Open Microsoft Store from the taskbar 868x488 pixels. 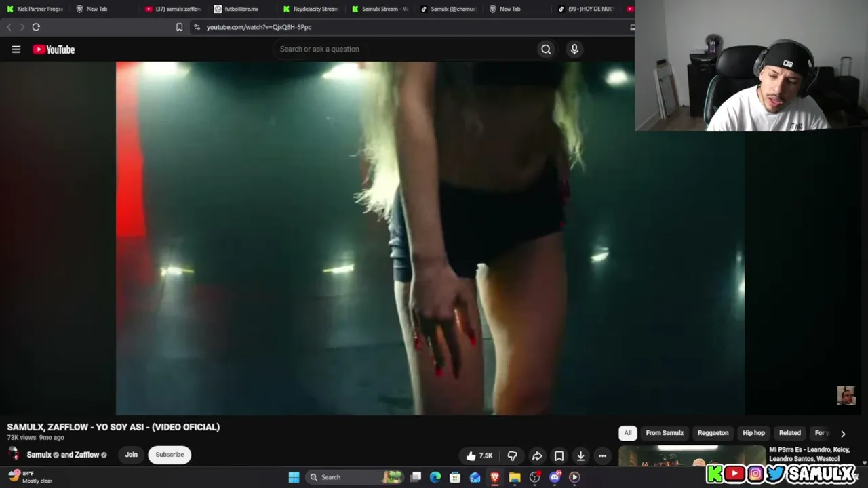click(x=455, y=477)
